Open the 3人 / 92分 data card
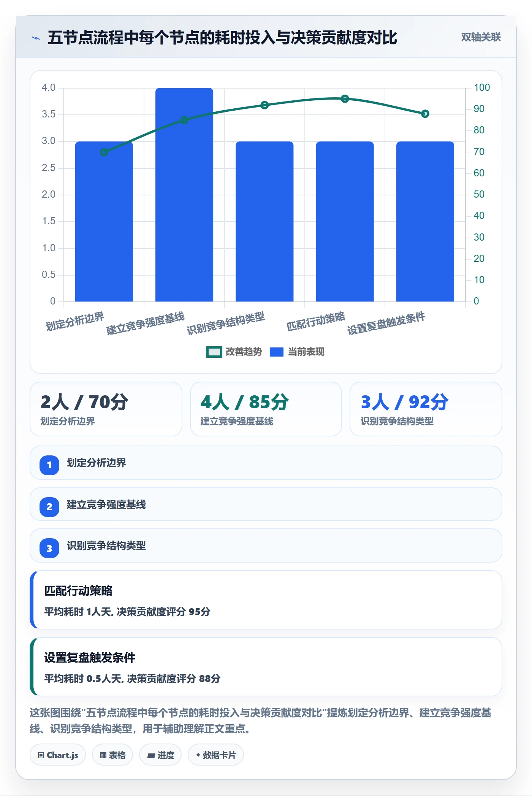 click(x=426, y=409)
